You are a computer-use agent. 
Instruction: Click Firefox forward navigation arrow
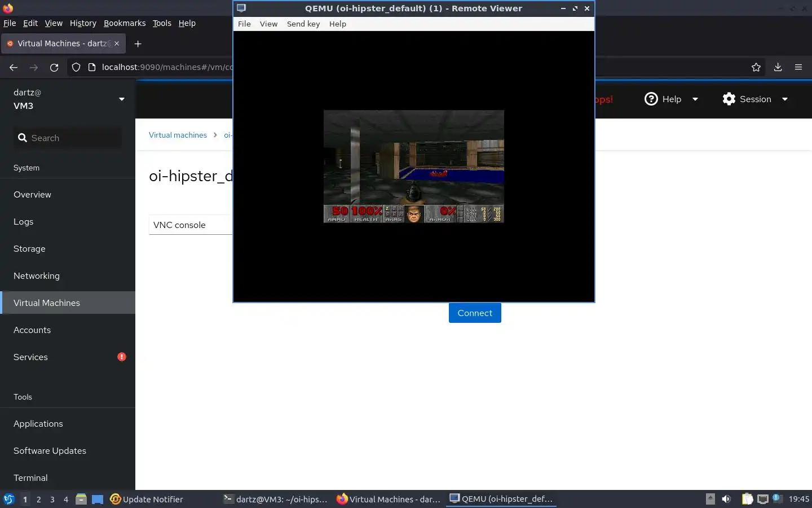pos(34,67)
